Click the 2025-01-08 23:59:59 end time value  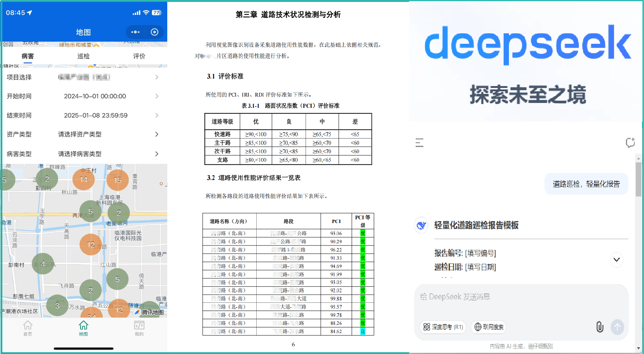96,115
